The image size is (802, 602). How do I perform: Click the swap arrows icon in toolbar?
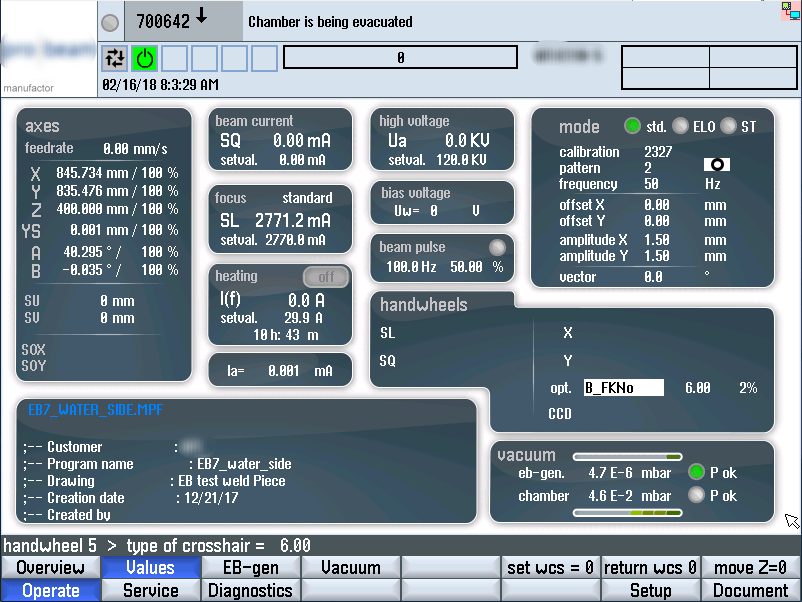pyautogui.click(x=116, y=58)
